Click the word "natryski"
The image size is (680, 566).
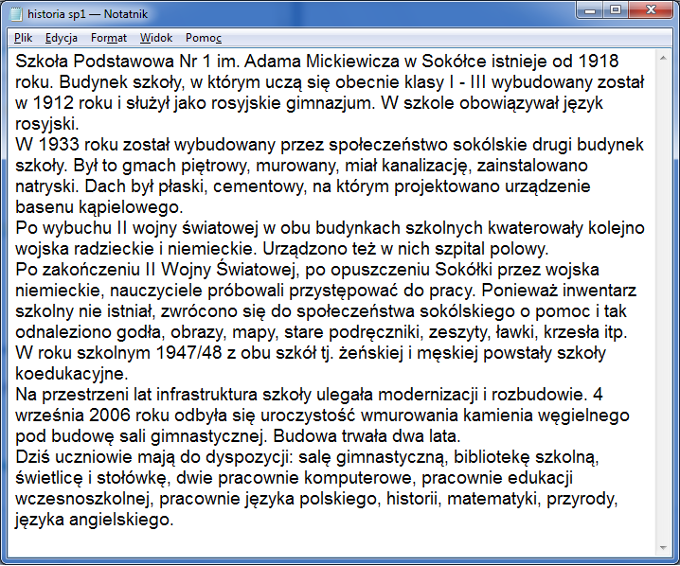(47, 186)
